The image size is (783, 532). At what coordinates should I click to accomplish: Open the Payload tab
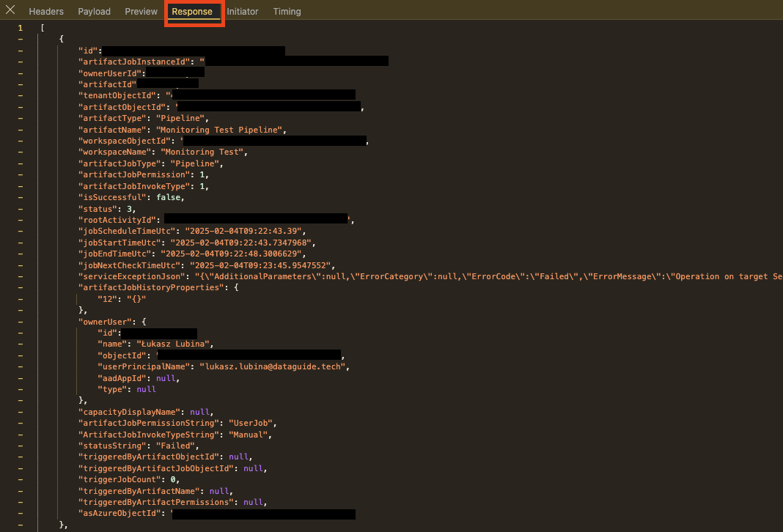[x=94, y=12]
